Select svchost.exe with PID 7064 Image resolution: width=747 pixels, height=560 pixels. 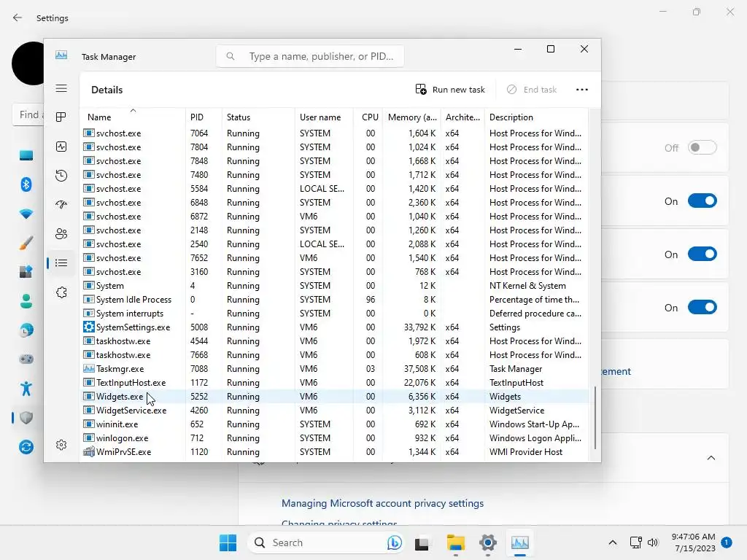point(335,133)
